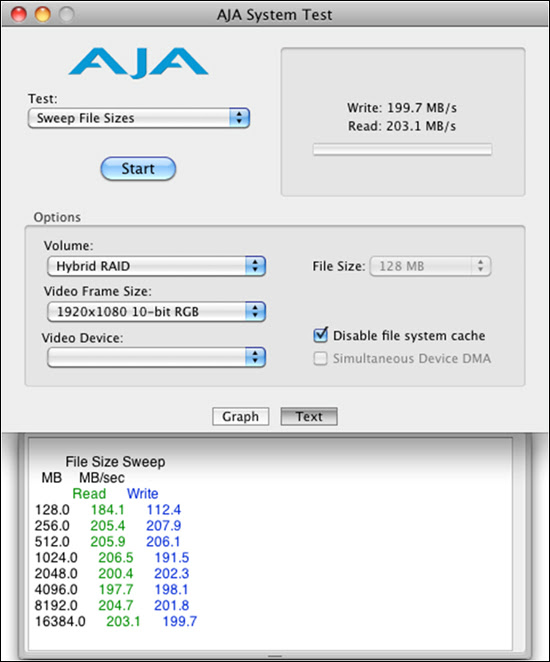Click read value 205.4

(108, 526)
